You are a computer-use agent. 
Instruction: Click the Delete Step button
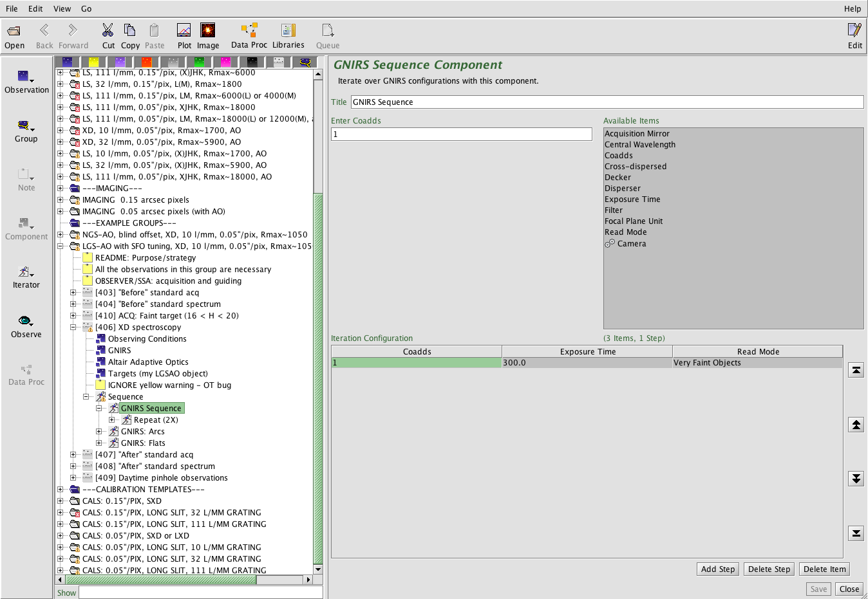click(x=769, y=569)
